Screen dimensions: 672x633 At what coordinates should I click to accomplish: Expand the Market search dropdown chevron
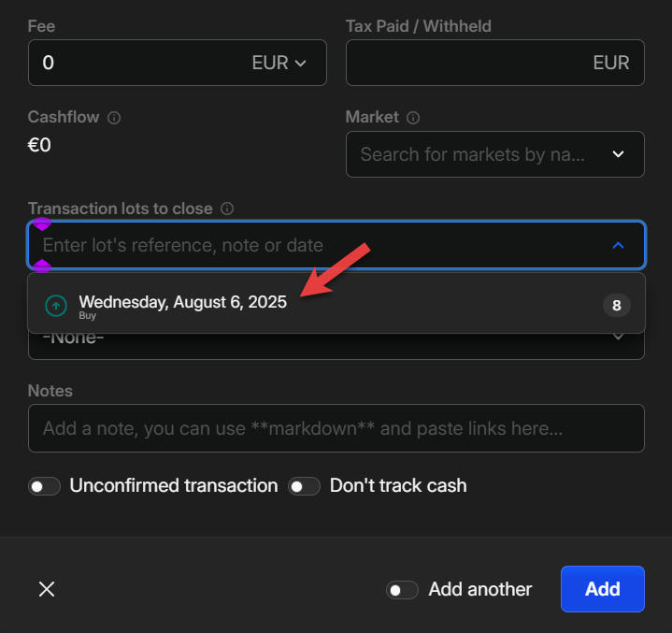[x=618, y=154]
